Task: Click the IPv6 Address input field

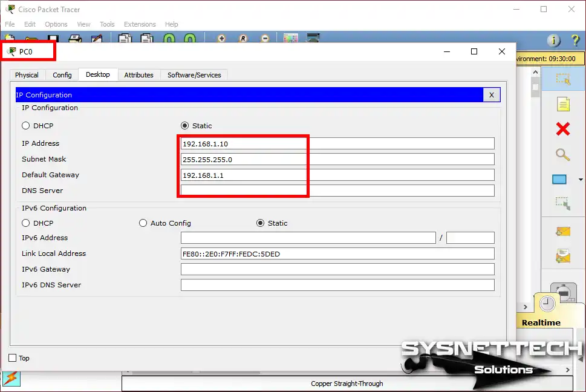Action: coord(308,238)
